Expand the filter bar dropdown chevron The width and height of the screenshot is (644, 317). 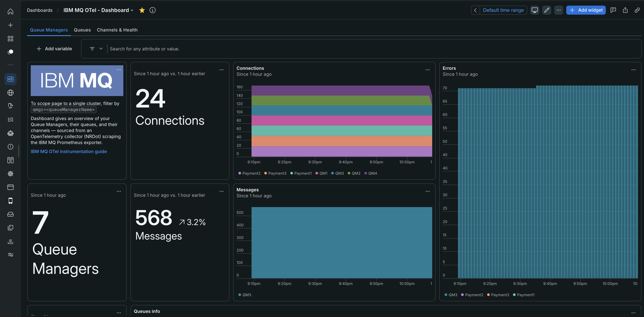101,49
